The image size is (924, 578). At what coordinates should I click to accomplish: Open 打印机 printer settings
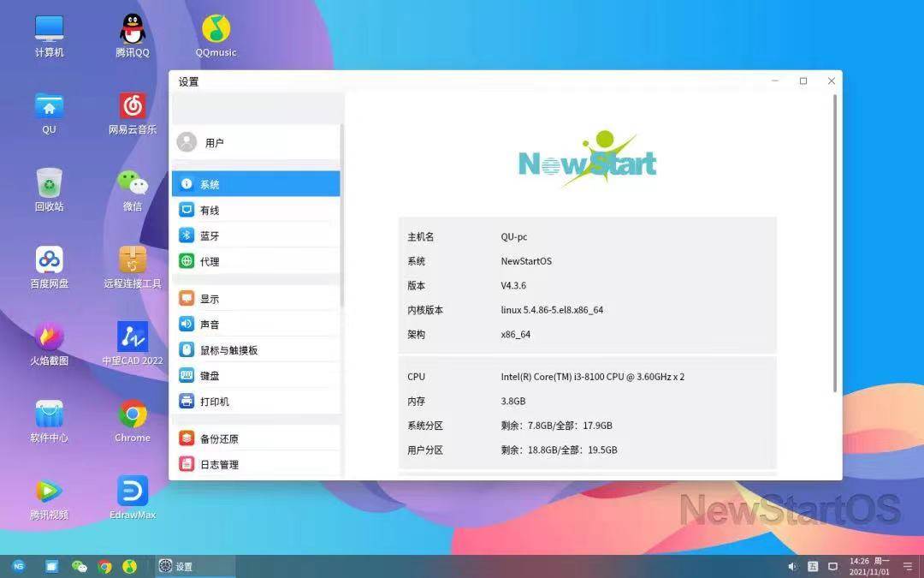[256, 402]
